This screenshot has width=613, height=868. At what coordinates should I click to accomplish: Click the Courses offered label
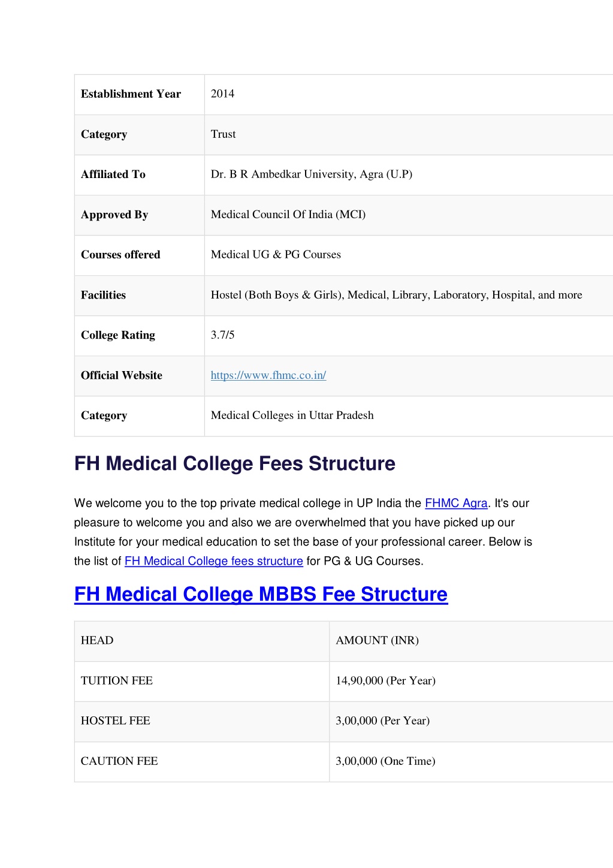pos(120,255)
